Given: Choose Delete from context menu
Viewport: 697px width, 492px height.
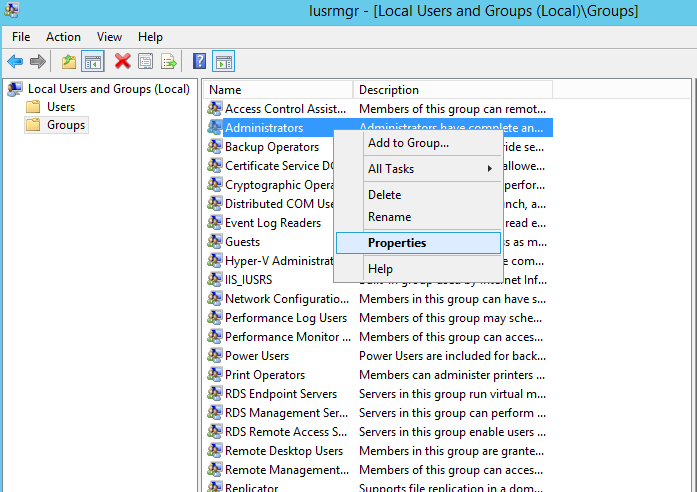Looking at the screenshot, I should (418, 195).
